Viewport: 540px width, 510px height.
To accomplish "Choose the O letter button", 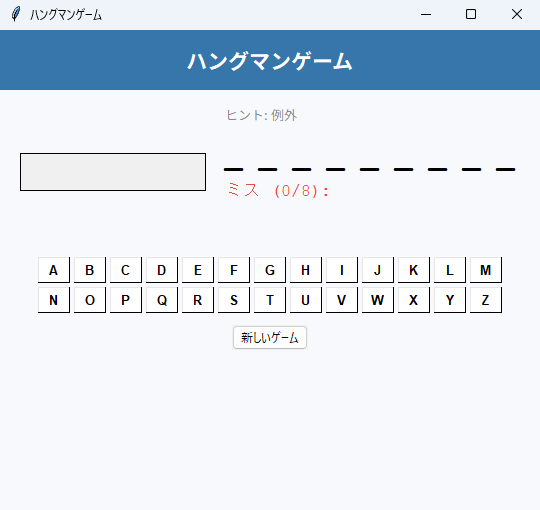I will click(90, 300).
